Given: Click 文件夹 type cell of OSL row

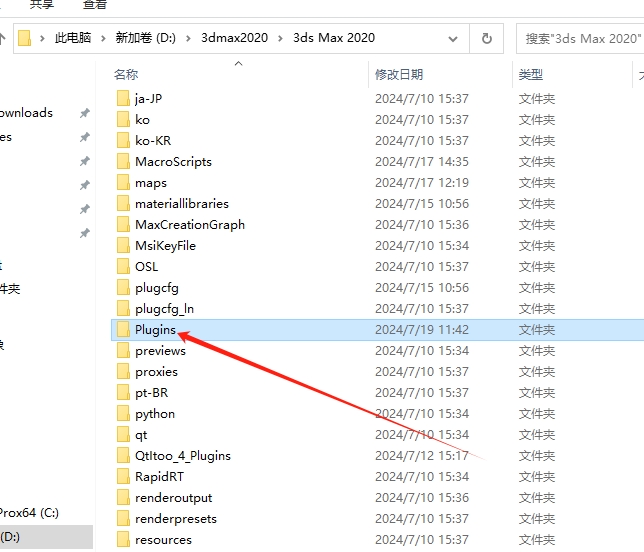Looking at the screenshot, I should (537, 267).
